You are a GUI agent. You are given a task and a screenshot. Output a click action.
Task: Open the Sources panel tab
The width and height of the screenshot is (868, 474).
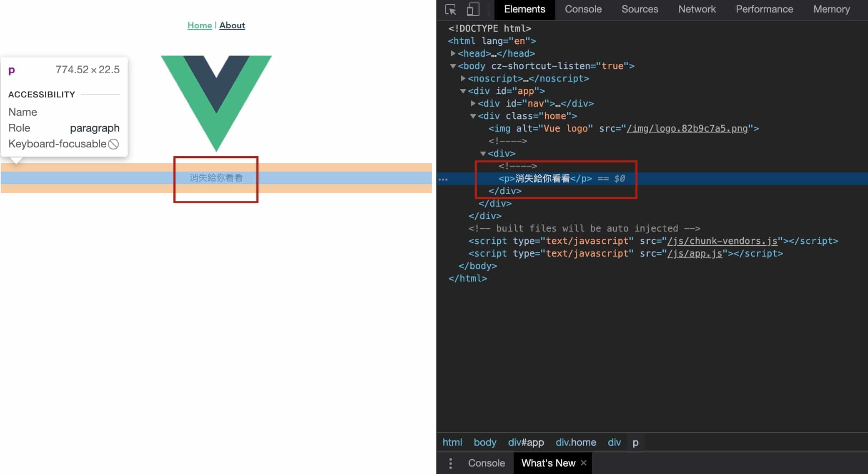(640, 9)
